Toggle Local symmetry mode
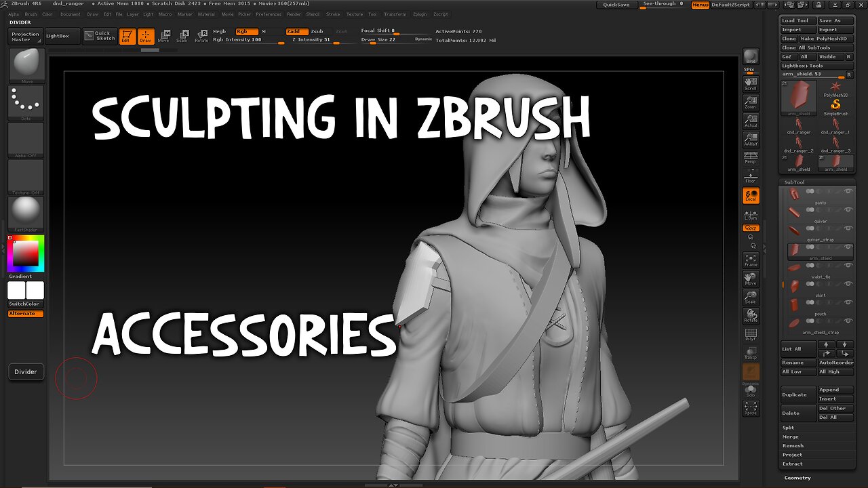Viewport: 868px width, 488px height. 751,196
